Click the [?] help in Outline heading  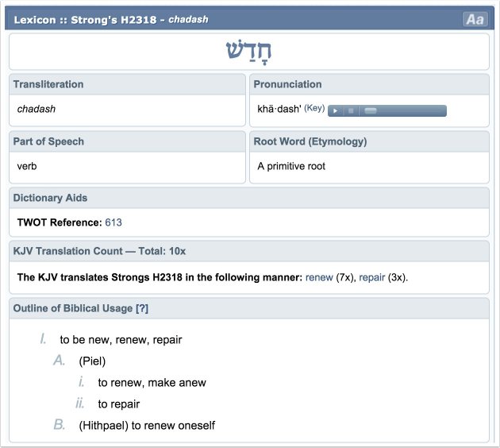(x=142, y=307)
